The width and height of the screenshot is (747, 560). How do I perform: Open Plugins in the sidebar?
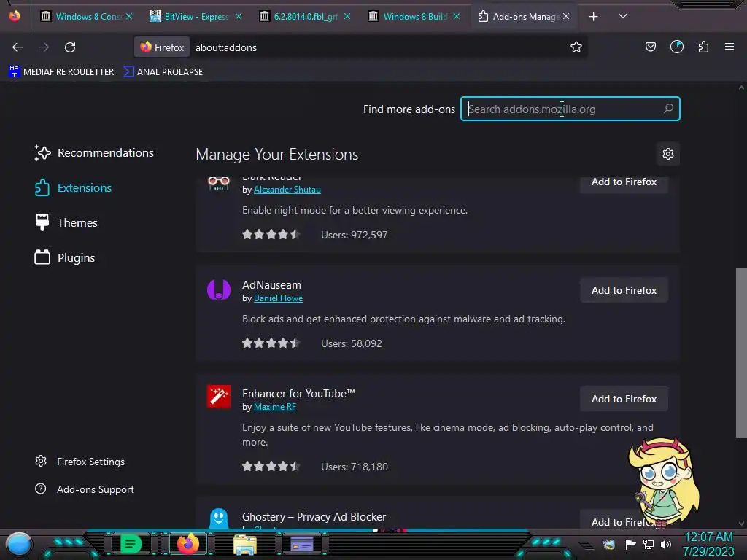pyautogui.click(x=65, y=257)
